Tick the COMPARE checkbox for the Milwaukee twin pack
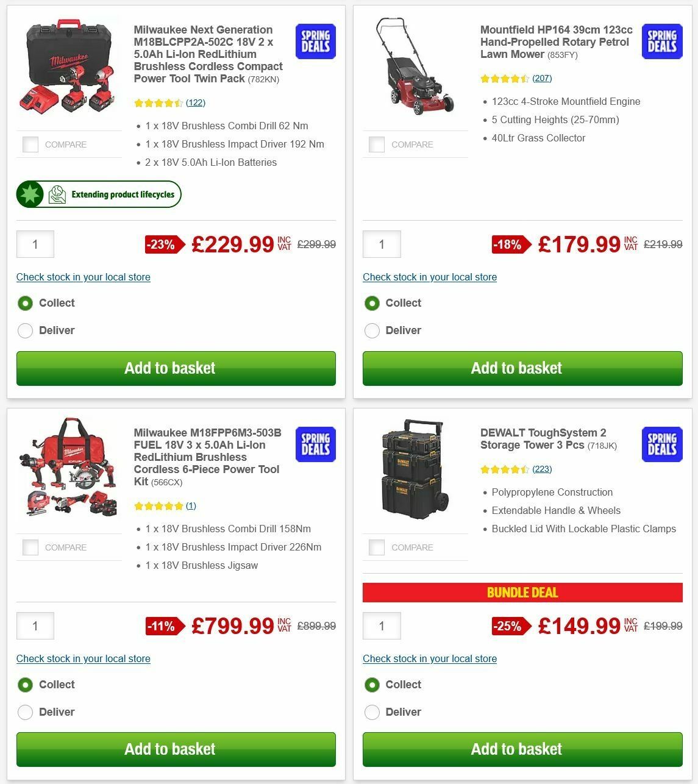 point(30,144)
